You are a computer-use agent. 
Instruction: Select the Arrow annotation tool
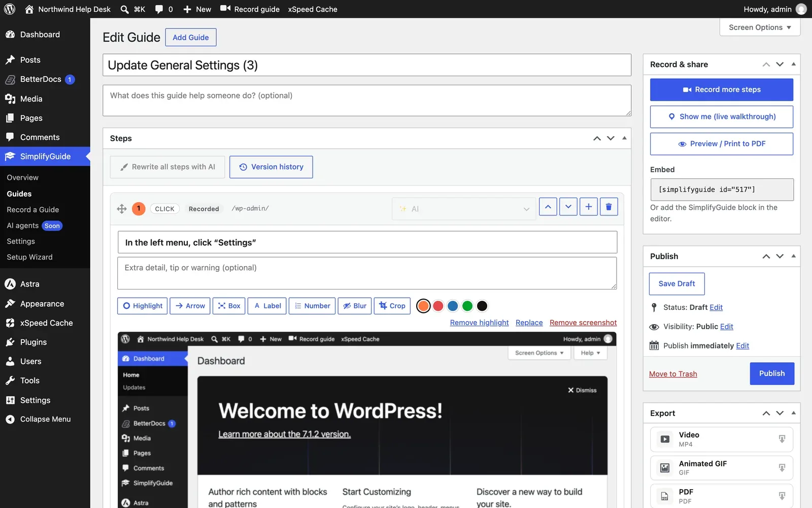pyautogui.click(x=190, y=306)
